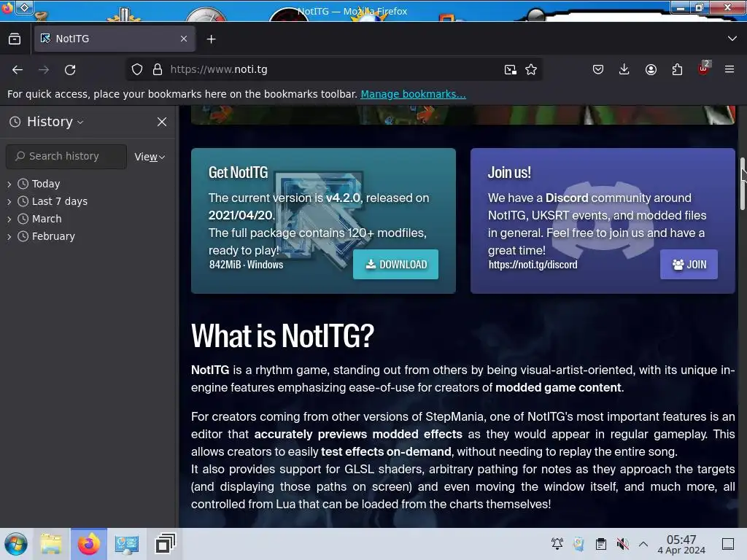Select the Today history row label

click(x=46, y=184)
